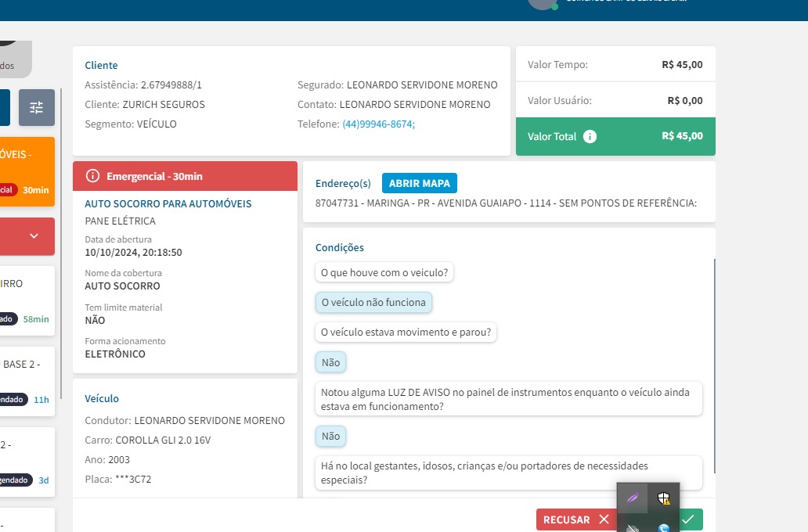The image size is (808, 532).
Task: Select the BASE 2 card with 11h
Action: [27, 382]
